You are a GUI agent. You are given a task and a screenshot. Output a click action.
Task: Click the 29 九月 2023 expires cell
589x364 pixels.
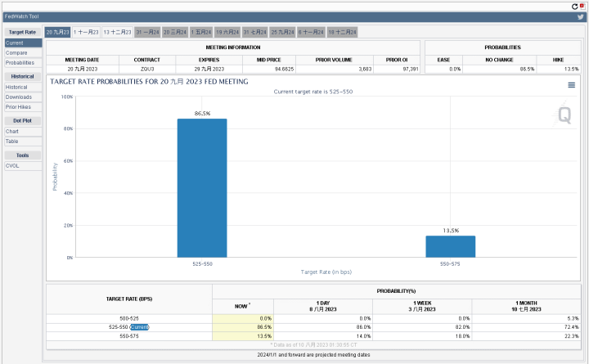click(x=209, y=69)
